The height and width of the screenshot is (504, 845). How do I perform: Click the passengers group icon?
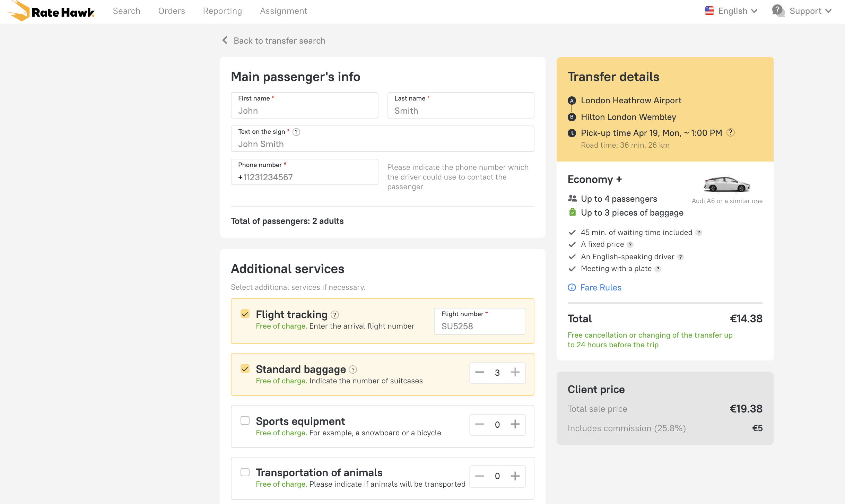click(572, 199)
